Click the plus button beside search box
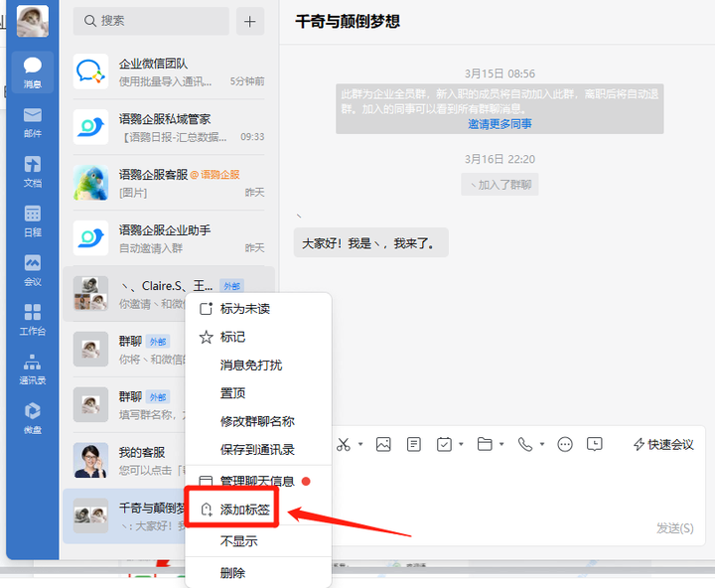 249,21
